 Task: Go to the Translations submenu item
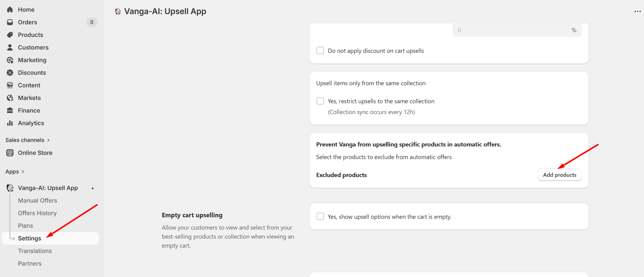click(x=35, y=251)
